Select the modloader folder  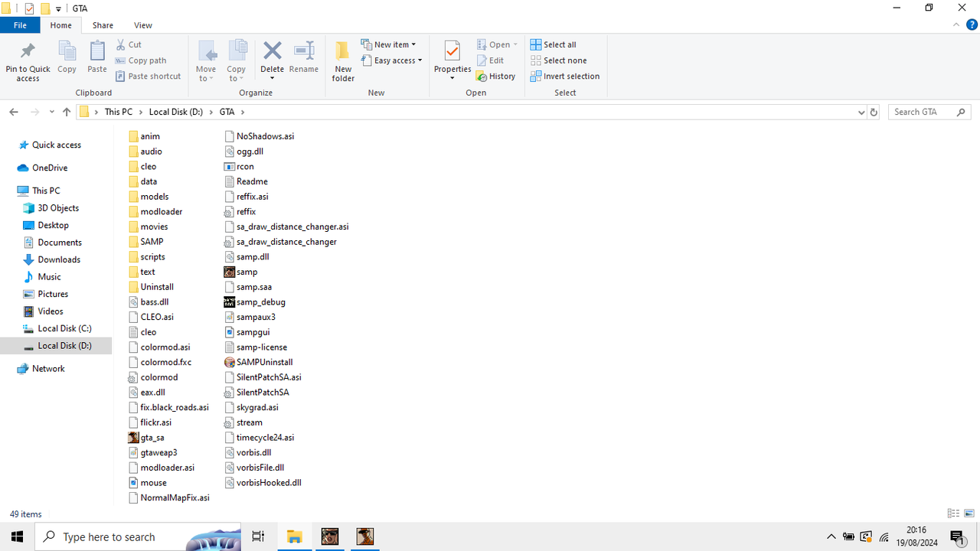point(155,211)
